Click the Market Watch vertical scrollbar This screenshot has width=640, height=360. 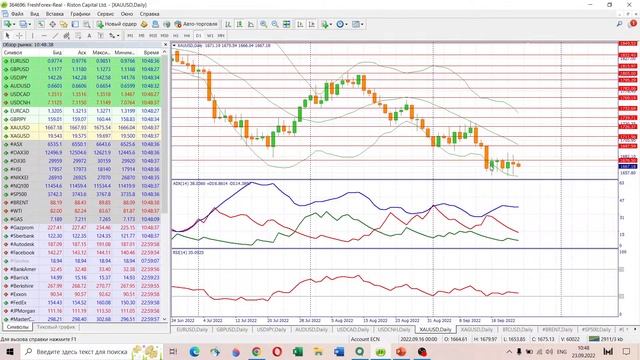click(x=165, y=135)
